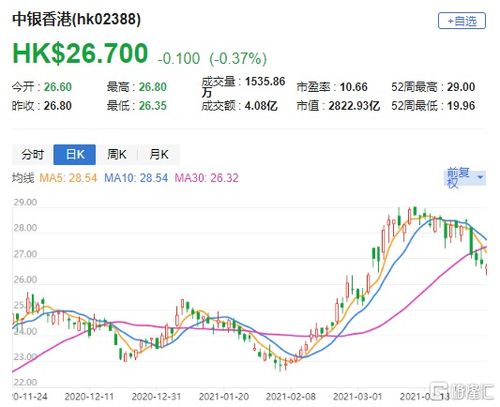Switch to the 分时 intraday tab
Image resolution: width=500 pixels, height=407 pixels.
tap(33, 155)
